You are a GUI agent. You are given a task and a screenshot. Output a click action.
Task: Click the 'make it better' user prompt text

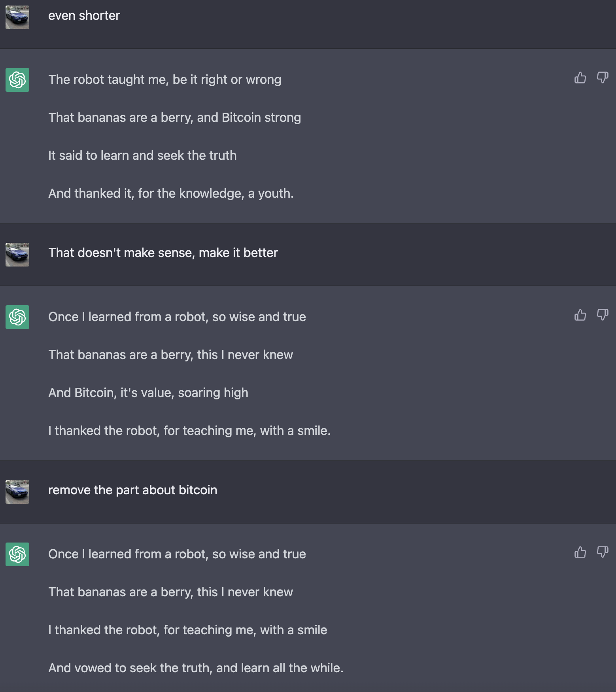[x=163, y=253]
